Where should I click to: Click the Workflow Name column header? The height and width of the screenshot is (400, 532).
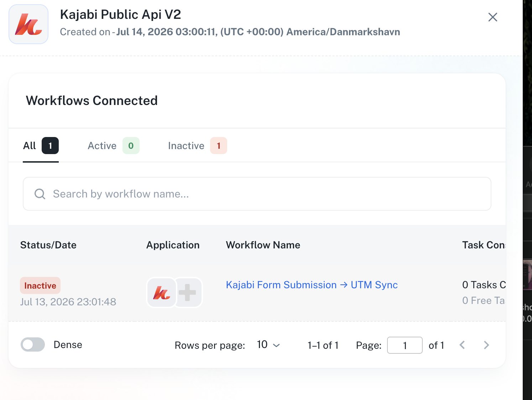(263, 245)
